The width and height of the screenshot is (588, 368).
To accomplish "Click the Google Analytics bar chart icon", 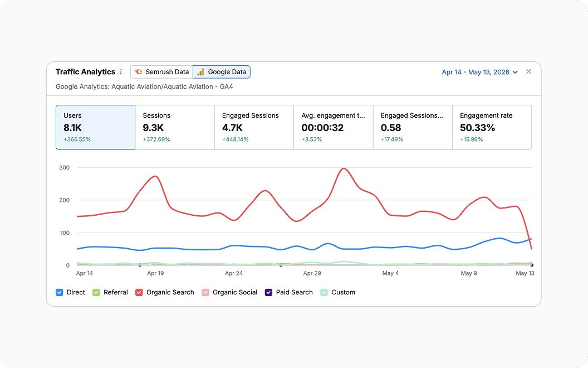I will pos(201,72).
